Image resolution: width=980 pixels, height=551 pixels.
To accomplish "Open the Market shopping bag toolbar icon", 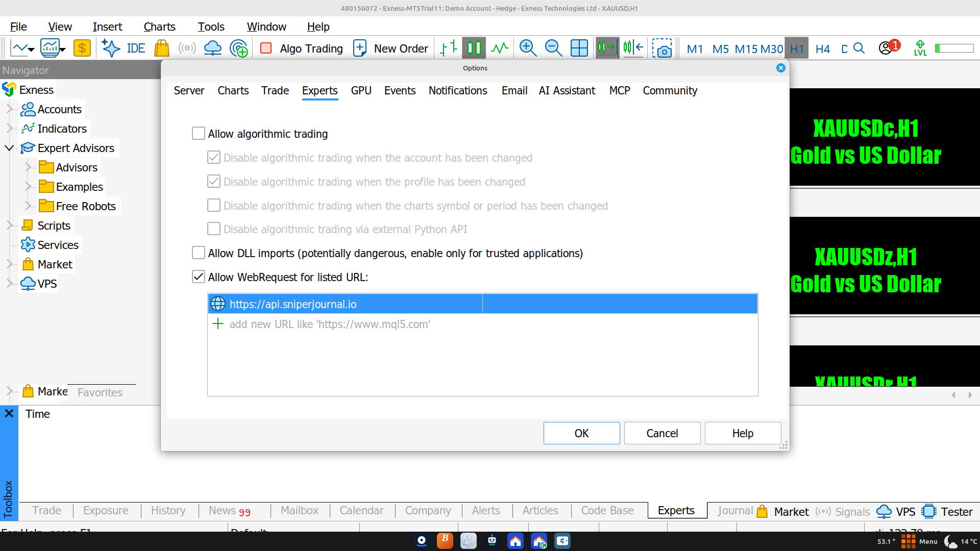I will [x=162, y=48].
